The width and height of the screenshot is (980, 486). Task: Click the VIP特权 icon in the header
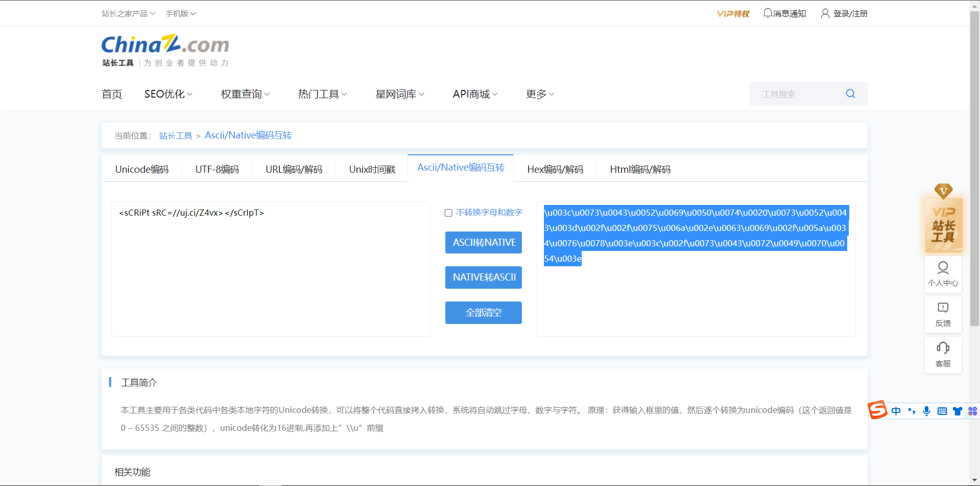pos(733,14)
